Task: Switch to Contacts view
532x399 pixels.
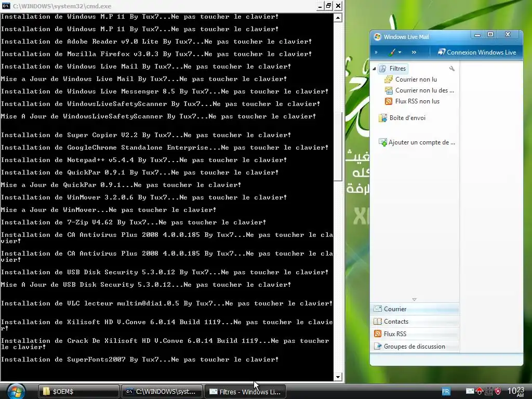Action: click(415, 321)
